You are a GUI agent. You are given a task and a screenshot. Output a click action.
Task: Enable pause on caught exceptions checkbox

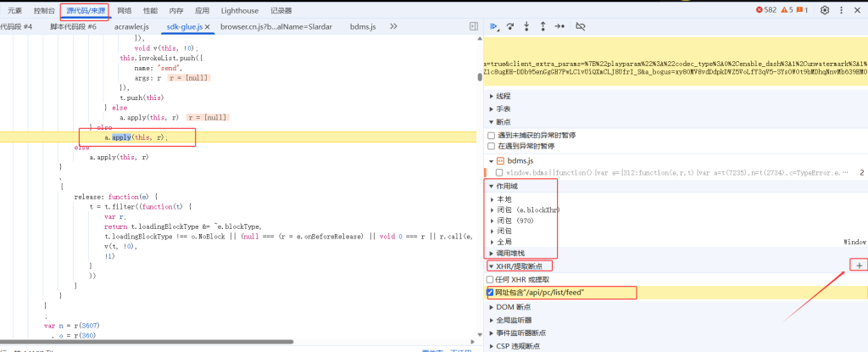(x=492, y=147)
